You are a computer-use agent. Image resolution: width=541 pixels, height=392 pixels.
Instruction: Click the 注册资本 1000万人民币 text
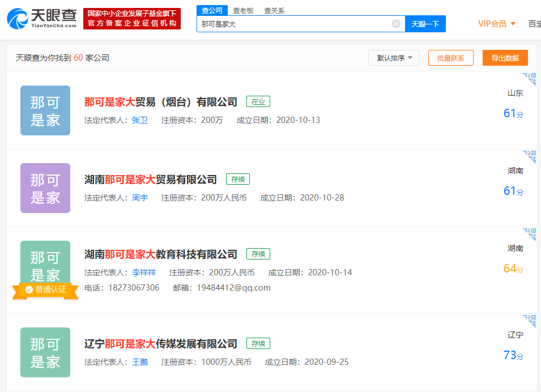[x=206, y=362]
